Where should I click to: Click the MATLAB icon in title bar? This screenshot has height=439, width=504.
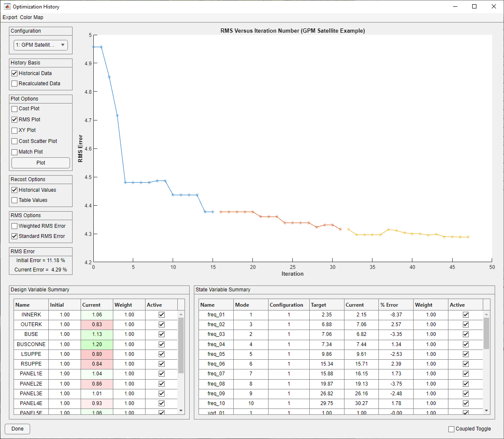point(7,6)
